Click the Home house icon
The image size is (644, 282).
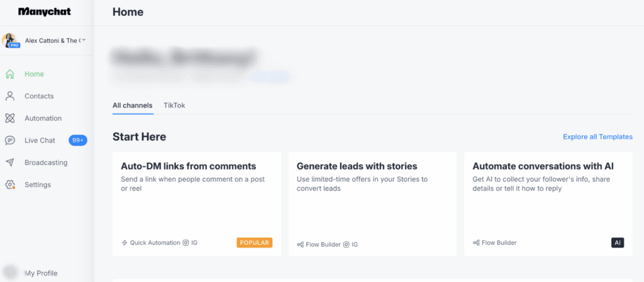click(x=10, y=74)
